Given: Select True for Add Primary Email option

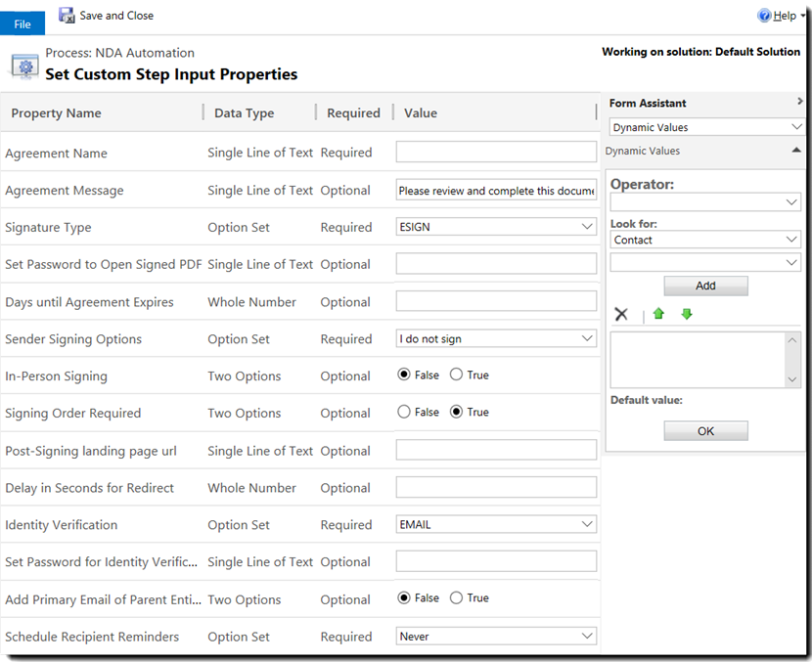Looking at the screenshot, I should click(x=456, y=597).
